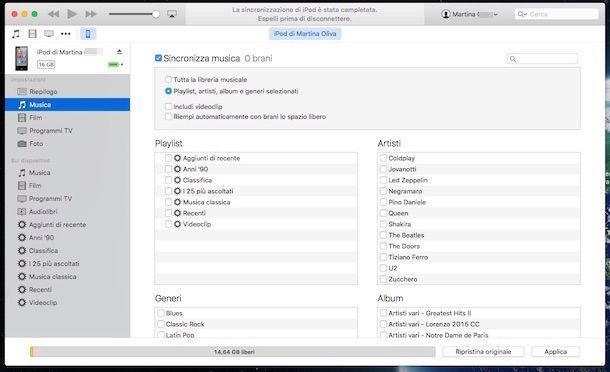Check the Blues genre checkbox
Viewport: 610px width, 372px height.
pos(161,313)
